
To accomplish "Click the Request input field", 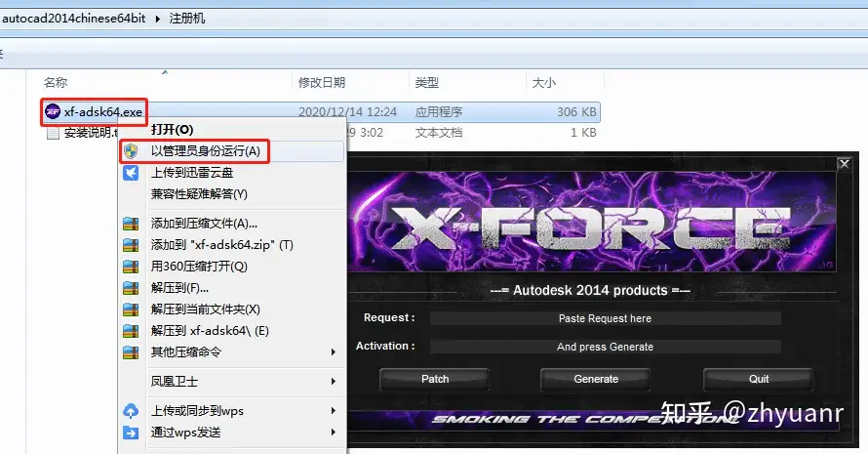I will [605, 318].
